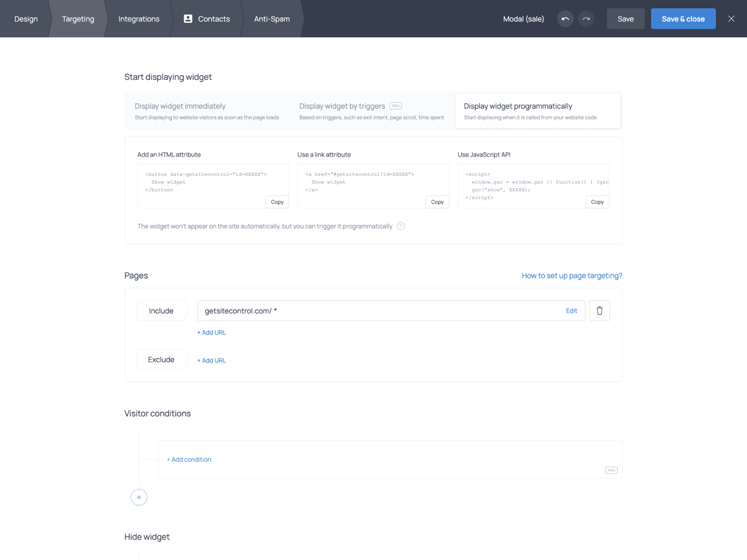The width and height of the screenshot is (747, 560).
Task: Open the Anti-Spam tab
Action: coord(271,19)
